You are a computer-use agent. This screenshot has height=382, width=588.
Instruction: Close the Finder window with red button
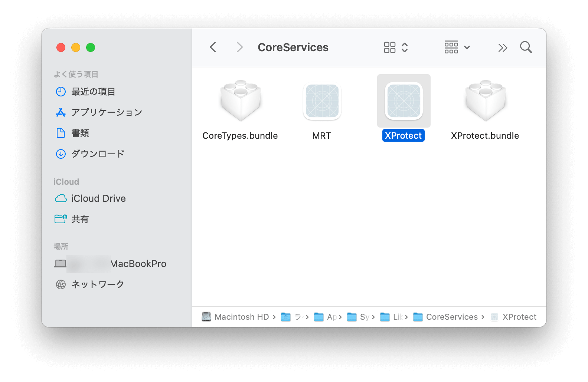(61, 47)
